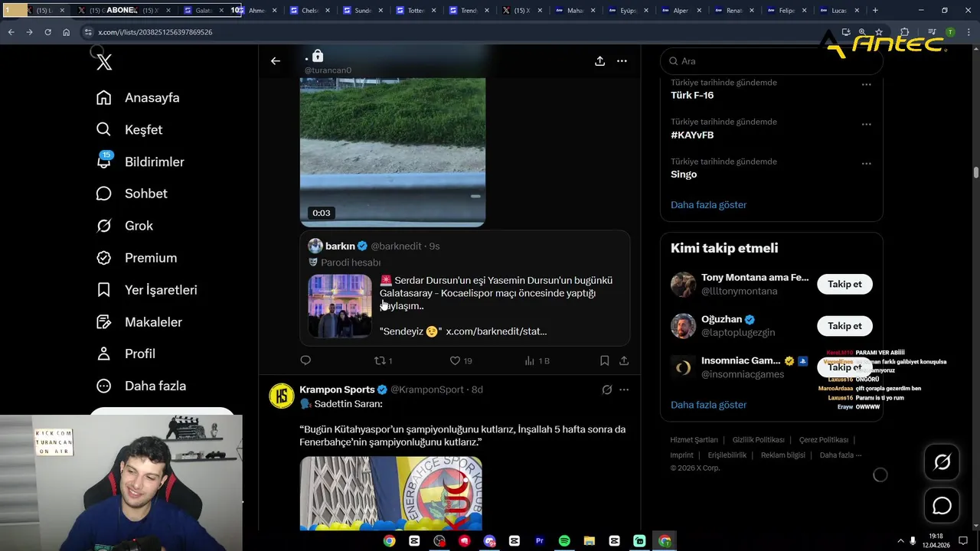980x551 pixels.
Task: Reply to the turancan0 post
Action: (305, 360)
